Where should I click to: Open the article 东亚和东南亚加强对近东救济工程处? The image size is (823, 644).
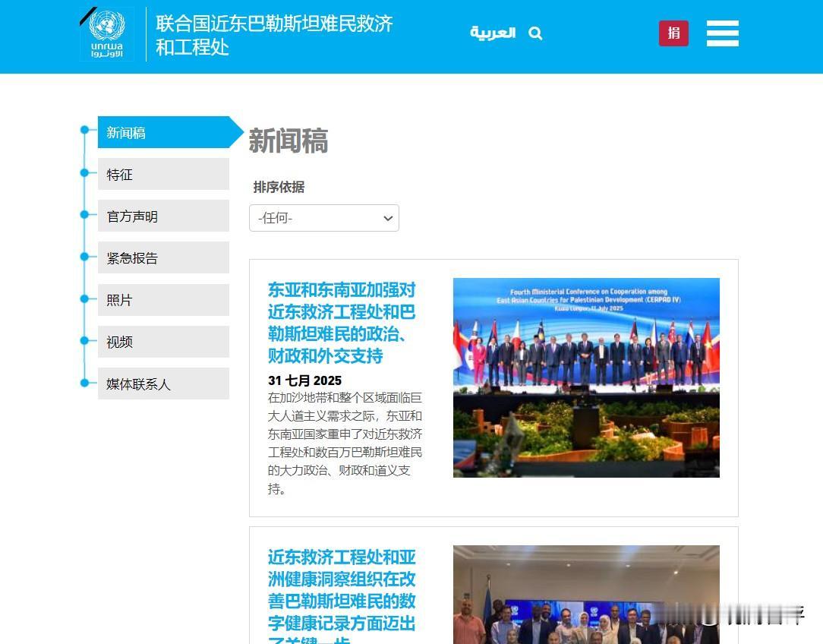pyautogui.click(x=341, y=323)
